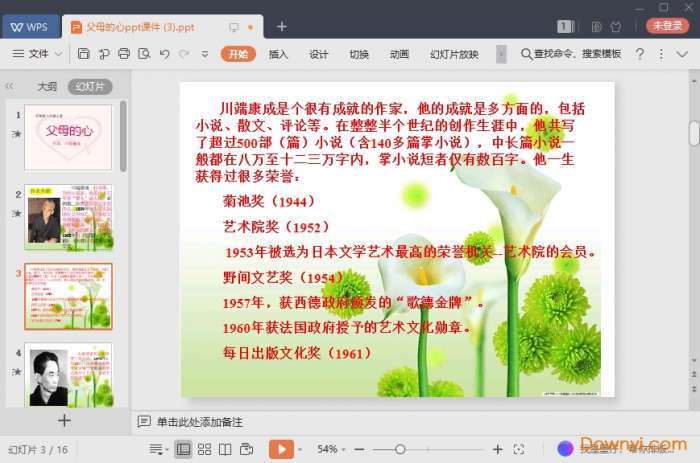The image size is (700, 463).
Task: Switch to Normal view icon
Action: pos(183,449)
